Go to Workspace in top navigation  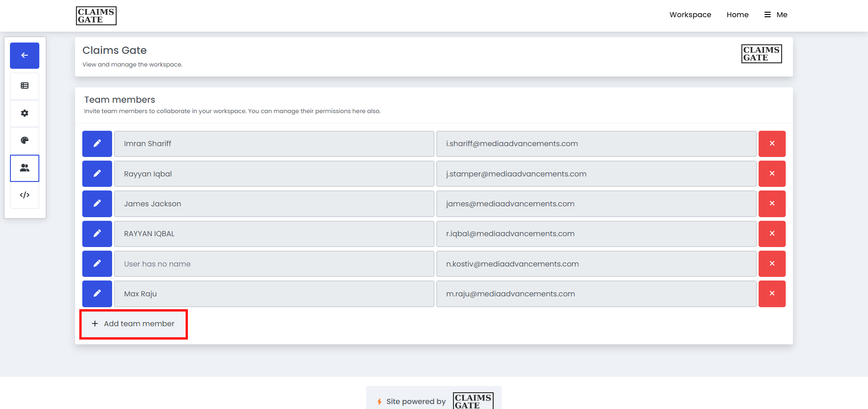coord(690,15)
